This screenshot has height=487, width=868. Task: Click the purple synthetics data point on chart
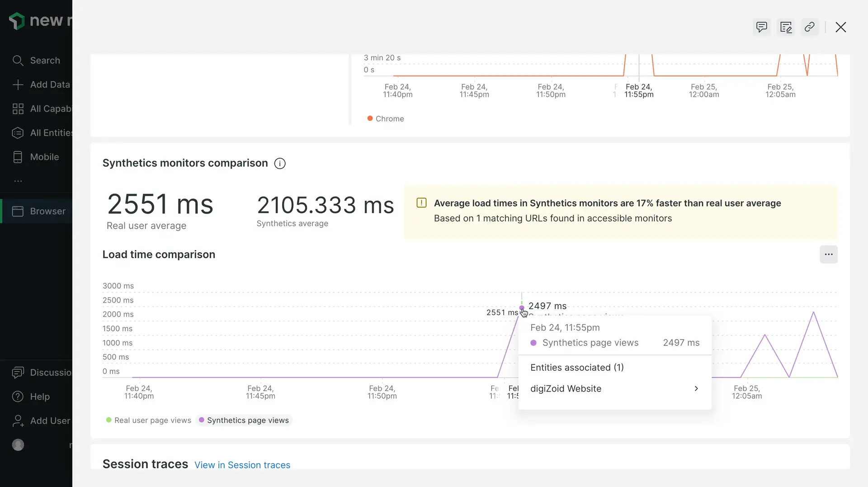pyautogui.click(x=522, y=307)
